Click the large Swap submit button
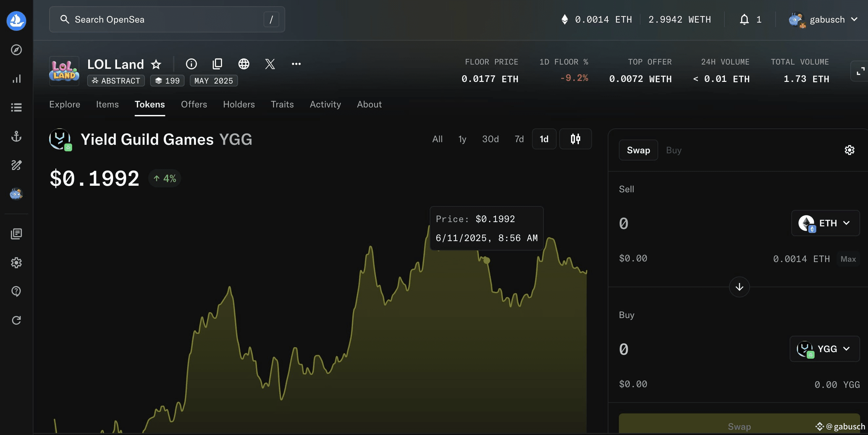Image resolution: width=868 pixels, height=435 pixels. pos(739,424)
